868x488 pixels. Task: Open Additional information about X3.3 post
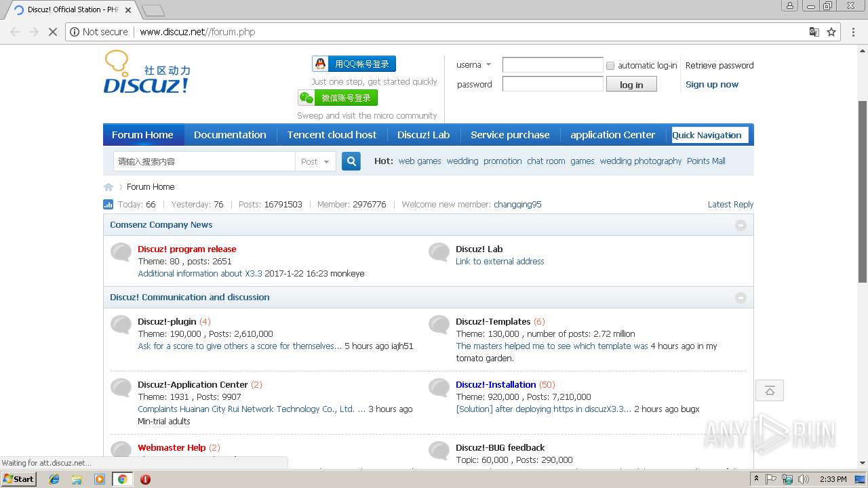tap(200, 274)
